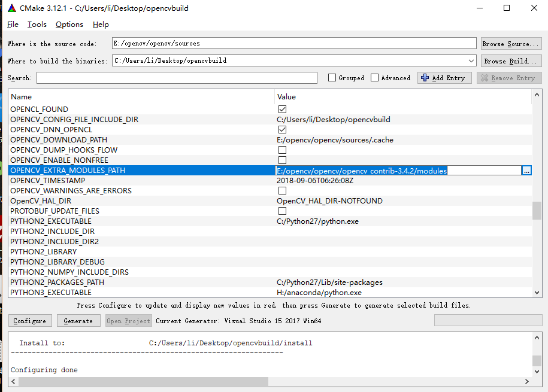Enable the OPENCV_ENABLE_NONFREE checkbox
This screenshot has width=548, height=392.
pos(283,160)
